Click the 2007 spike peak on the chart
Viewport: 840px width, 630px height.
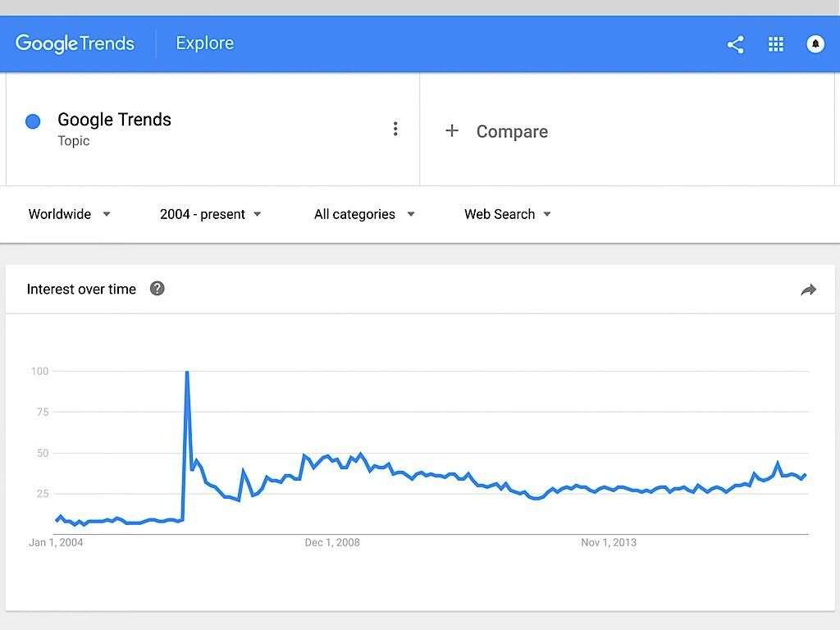pyautogui.click(x=187, y=373)
